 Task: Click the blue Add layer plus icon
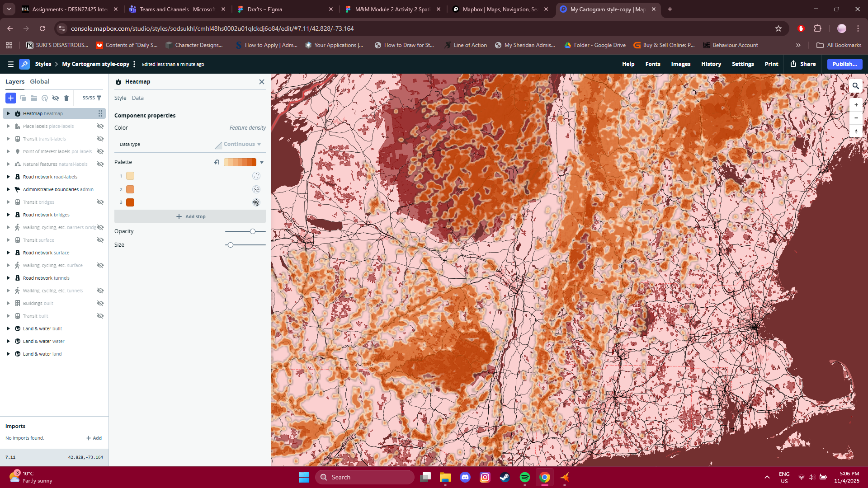pos(10,98)
